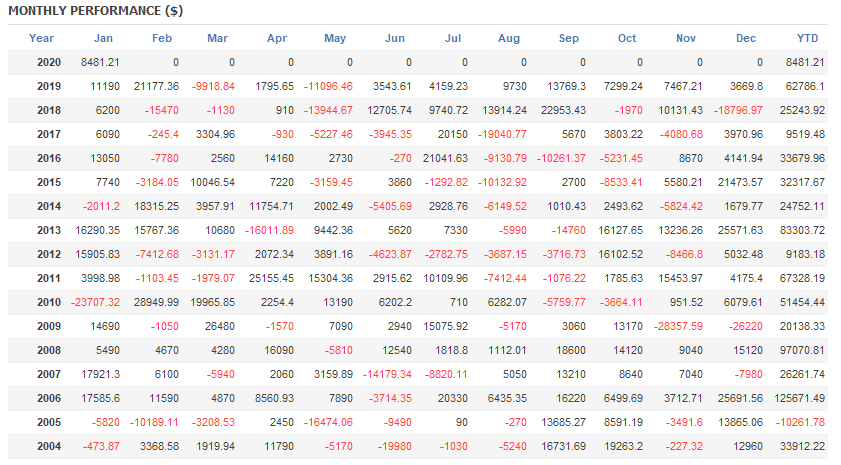Click the 2004 year row label

click(48, 446)
